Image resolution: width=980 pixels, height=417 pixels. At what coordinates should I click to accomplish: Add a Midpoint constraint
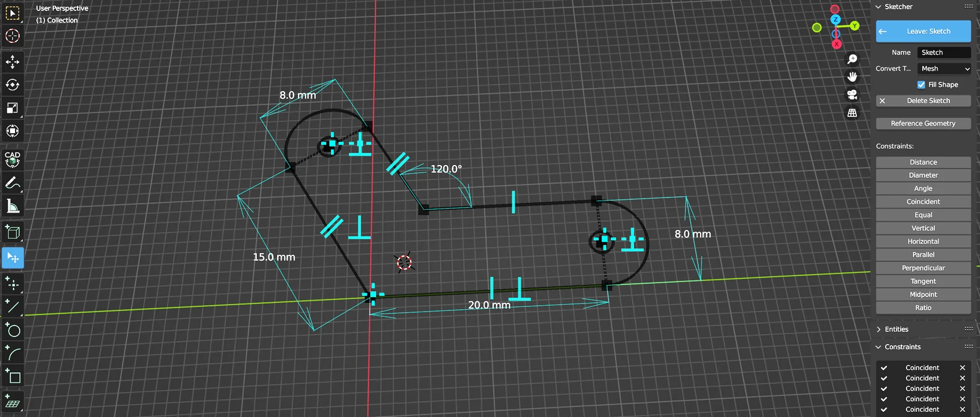923,295
